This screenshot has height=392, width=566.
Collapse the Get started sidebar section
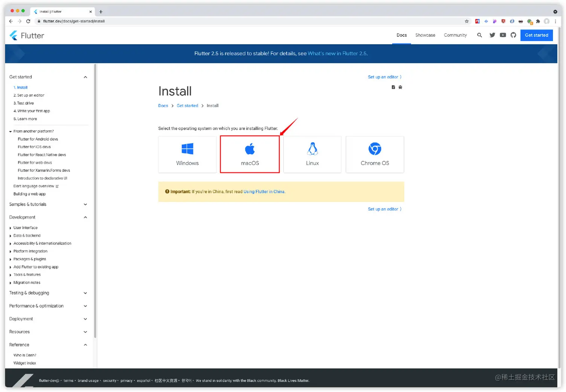tap(85, 77)
